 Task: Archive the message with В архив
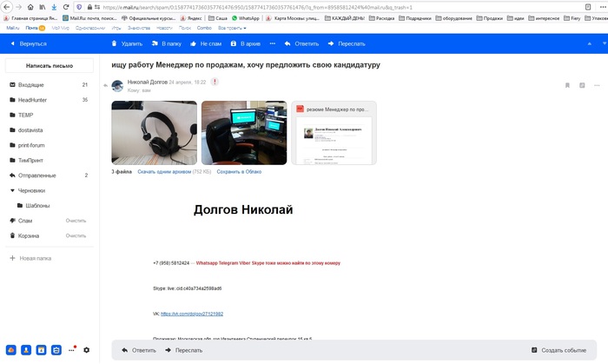pyautogui.click(x=246, y=43)
